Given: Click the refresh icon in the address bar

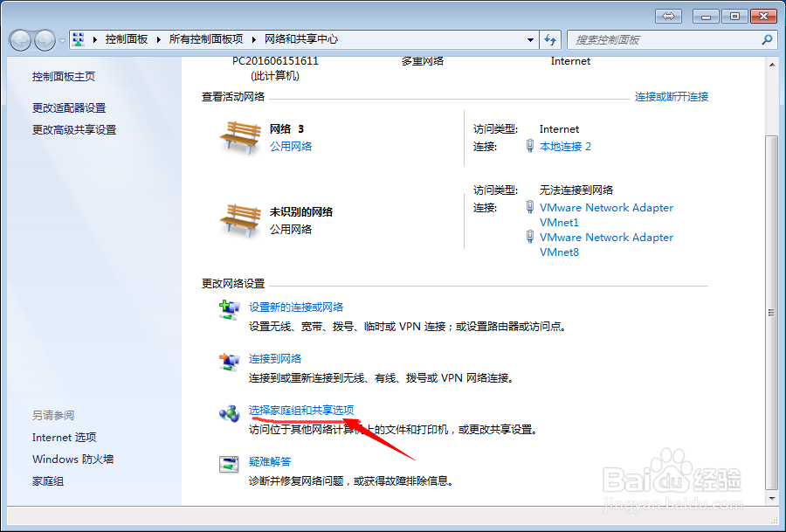Looking at the screenshot, I should tap(553, 39).
